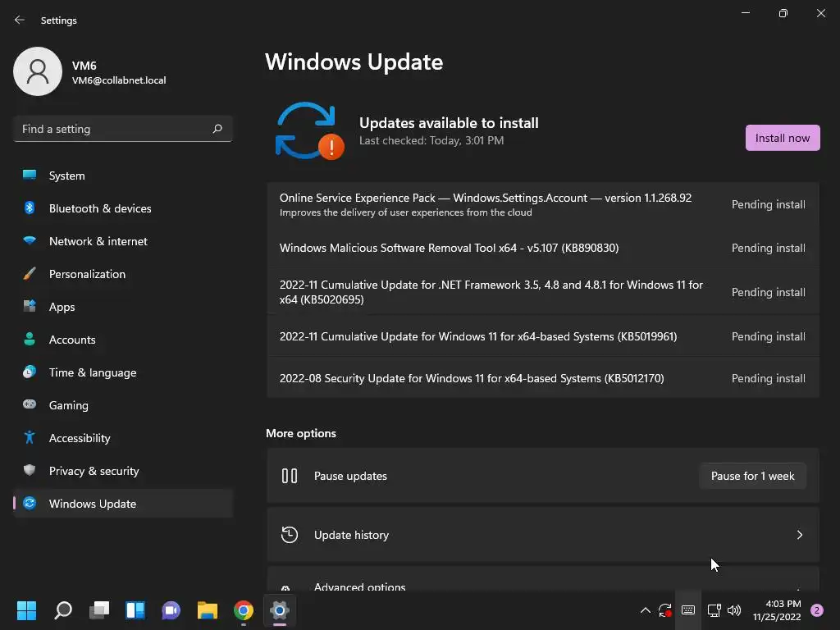840x630 pixels.
Task: Click Updates available to install heading
Action: pos(449,123)
